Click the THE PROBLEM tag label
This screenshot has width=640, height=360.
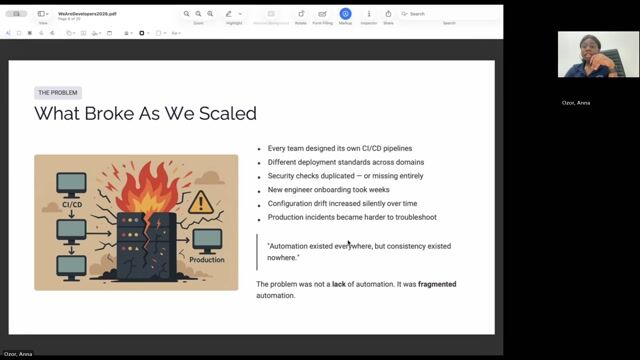[x=58, y=93]
